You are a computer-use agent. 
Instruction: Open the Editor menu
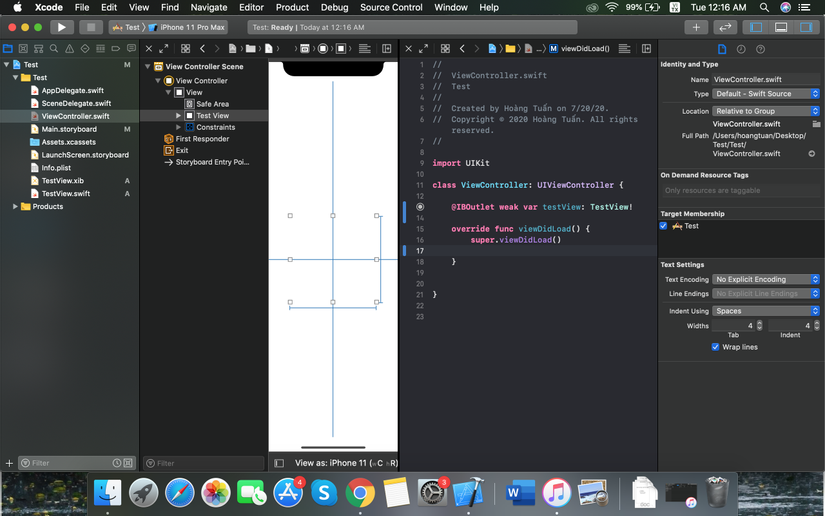coord(251,7)
